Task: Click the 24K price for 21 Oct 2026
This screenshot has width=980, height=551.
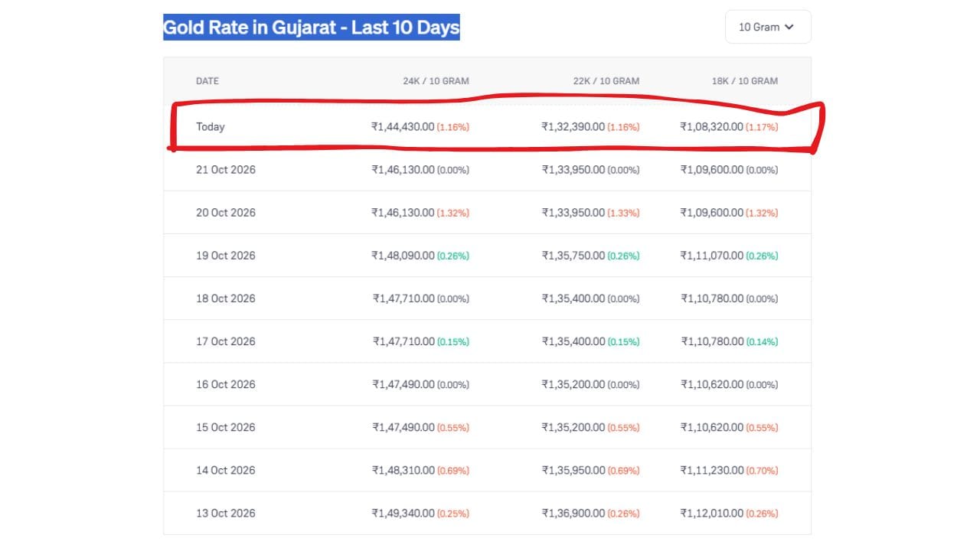Action: point(403,170)
